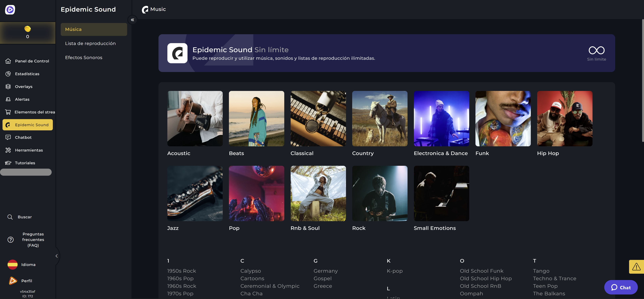This screenshot has width=644, height=299.
Task: Open the Calypso genre link
Action: pos(251,271)
